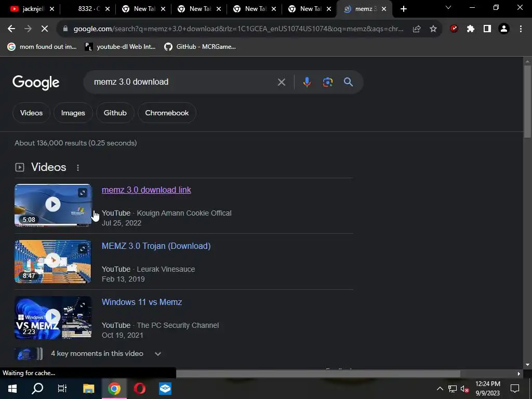Filter results by Github chip

click(115, 113)
